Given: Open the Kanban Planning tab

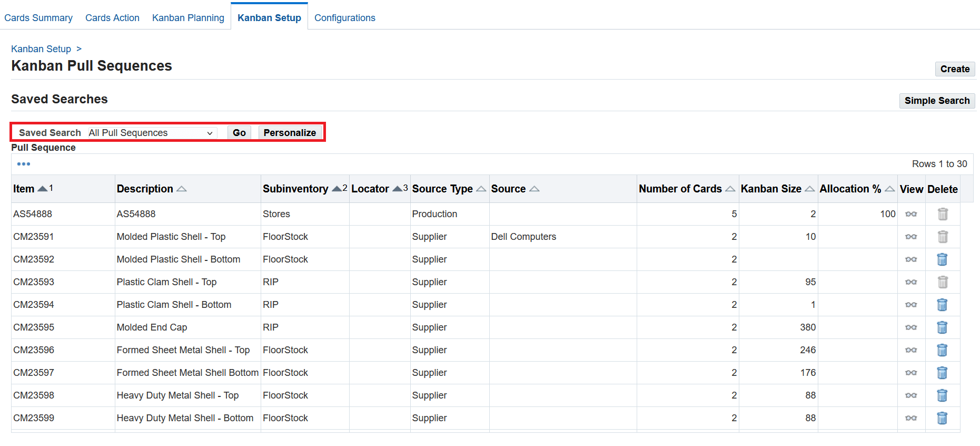Looking at the screenshot, I should [x=188, y=18].
